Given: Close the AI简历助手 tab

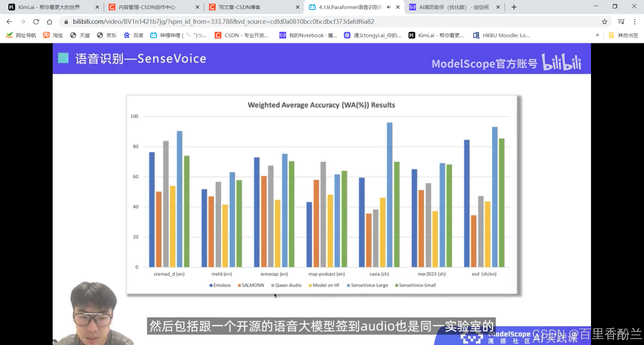Looking at the screenshot, I should point(498,7).
